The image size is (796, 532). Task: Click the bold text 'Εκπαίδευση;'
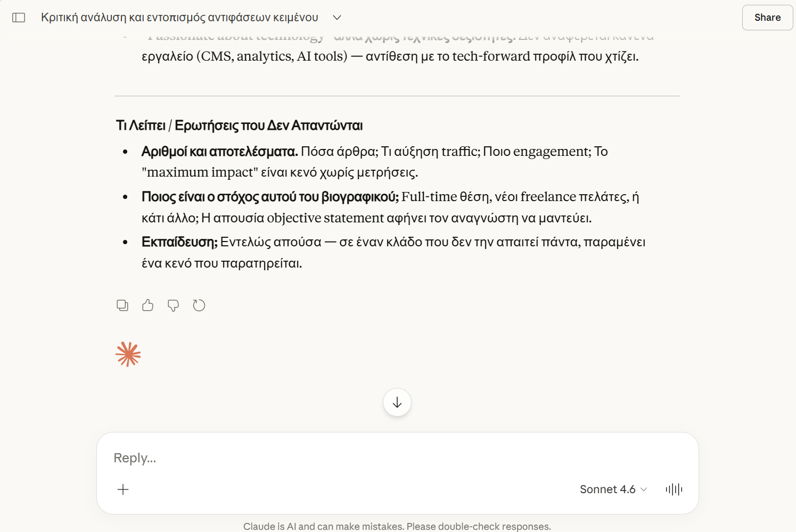pyautogui.click(x=179, y=242)
